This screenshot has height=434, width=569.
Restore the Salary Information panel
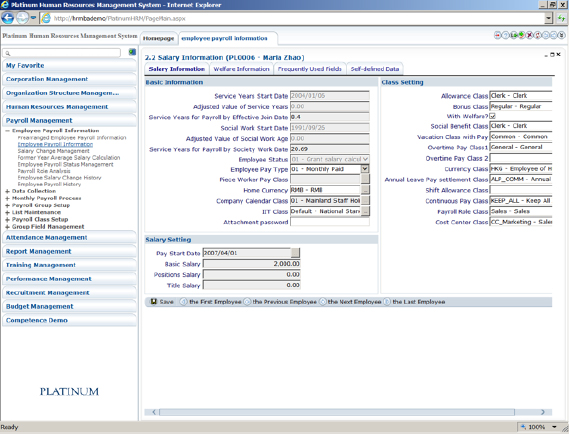point(552,55)
